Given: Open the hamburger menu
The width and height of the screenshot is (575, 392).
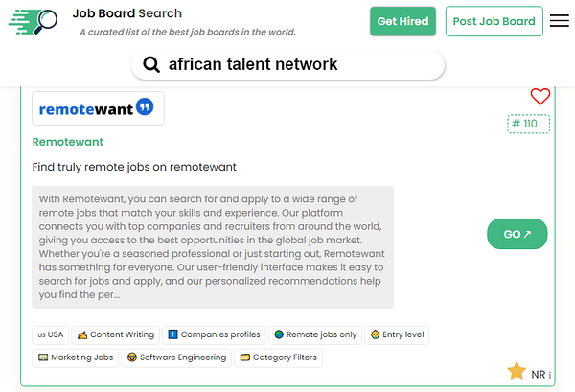Looking at the screenshot, I should [x=560, y=21].
